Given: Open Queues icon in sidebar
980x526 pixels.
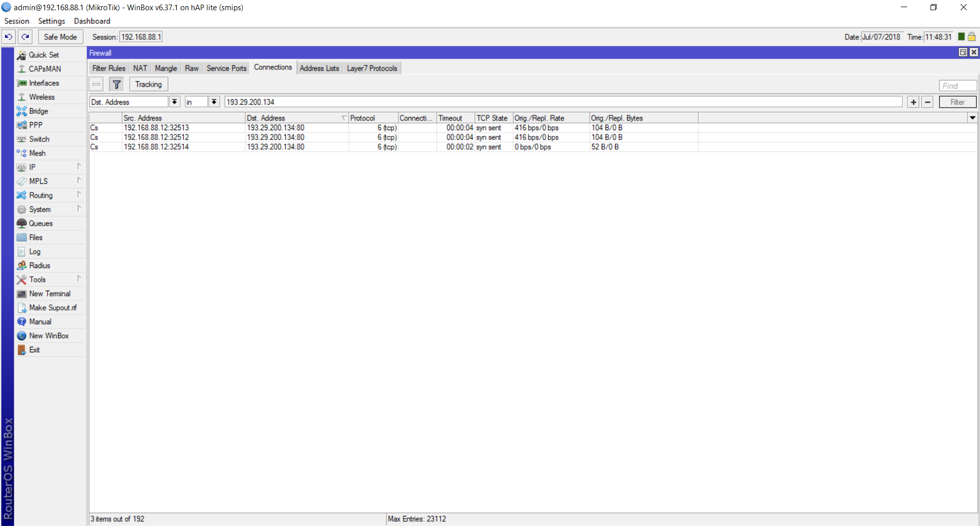Looking at the screenshot, I should (x=21, y=224).
